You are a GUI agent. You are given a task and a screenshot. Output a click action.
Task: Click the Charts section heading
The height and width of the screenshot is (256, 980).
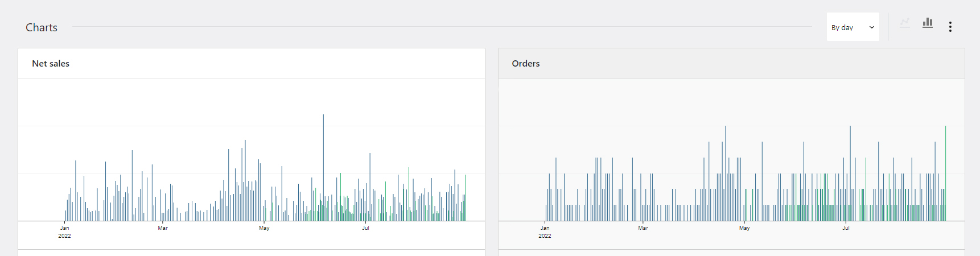pyautogui.click(x=42, y=27)
